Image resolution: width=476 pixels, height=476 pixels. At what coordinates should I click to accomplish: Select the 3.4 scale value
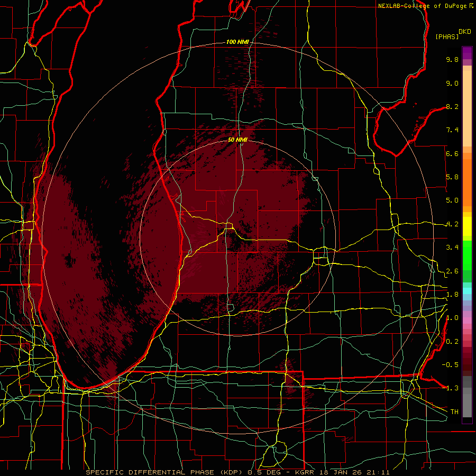452,248
